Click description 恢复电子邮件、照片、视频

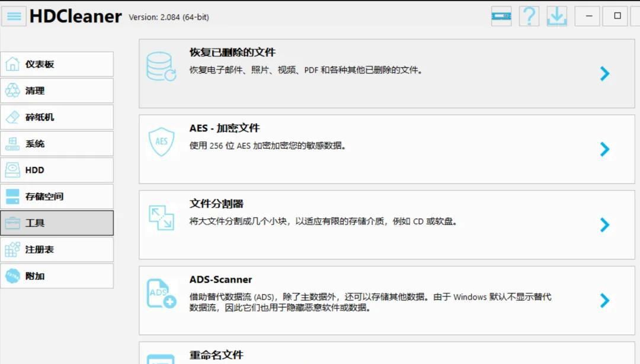pos(306,70)
